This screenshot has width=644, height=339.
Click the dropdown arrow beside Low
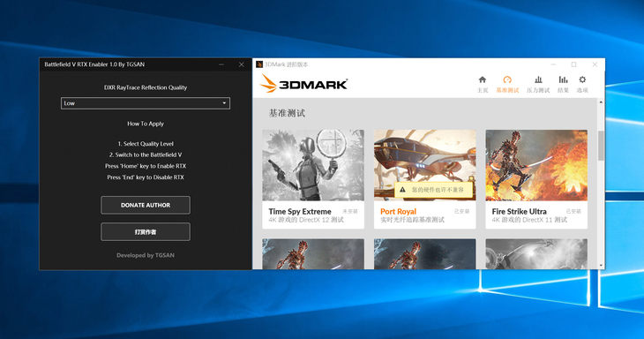click(x=224, y=103)
